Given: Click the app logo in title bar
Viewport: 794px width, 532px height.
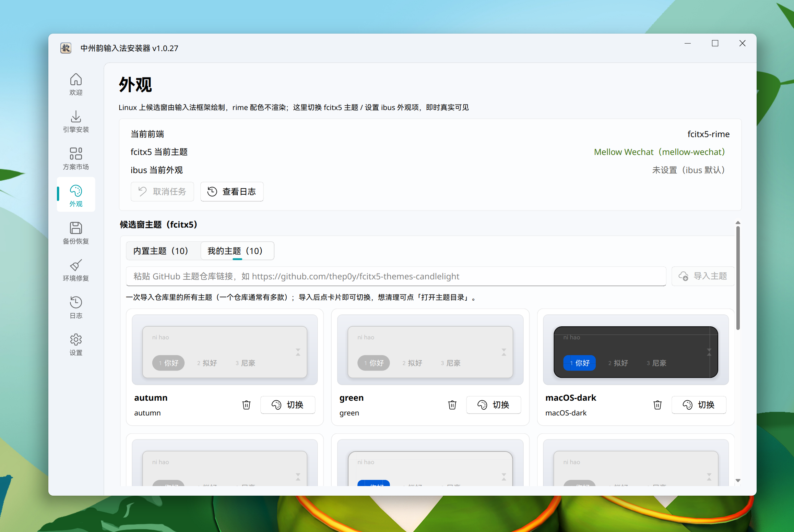Looking at the screenshot, I should pyautogui.click(x=66, y=48).
